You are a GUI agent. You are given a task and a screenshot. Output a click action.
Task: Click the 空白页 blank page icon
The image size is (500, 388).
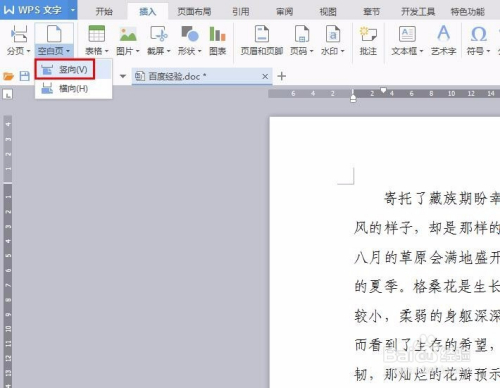click(54, 33)
